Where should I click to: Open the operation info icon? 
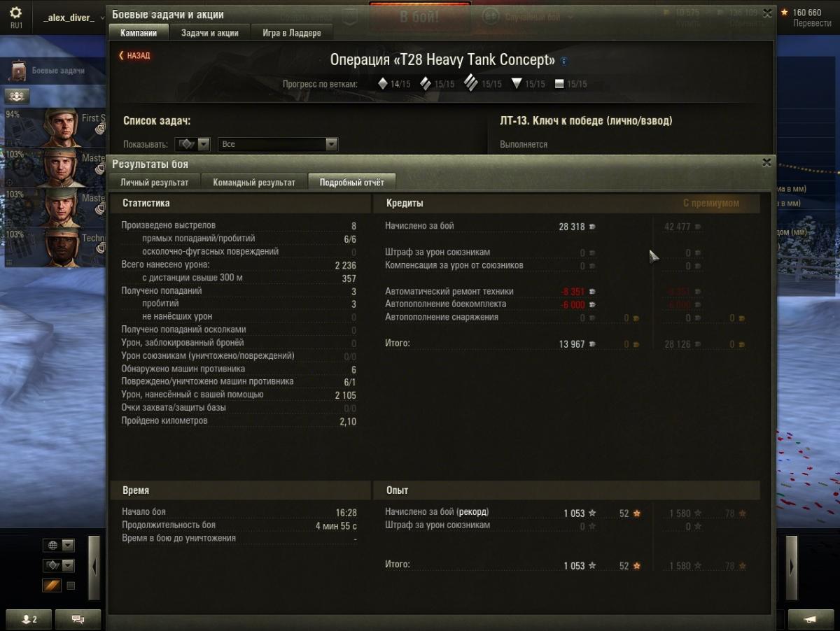[565, 61]
